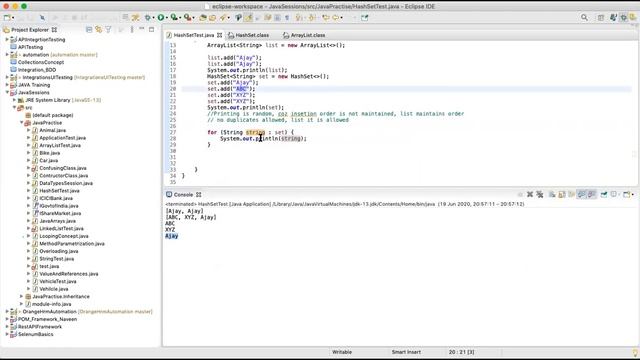Viewport: 640px width, 360px height.
Task: Switch to the Java perspective icon
Action: point(613,18)
